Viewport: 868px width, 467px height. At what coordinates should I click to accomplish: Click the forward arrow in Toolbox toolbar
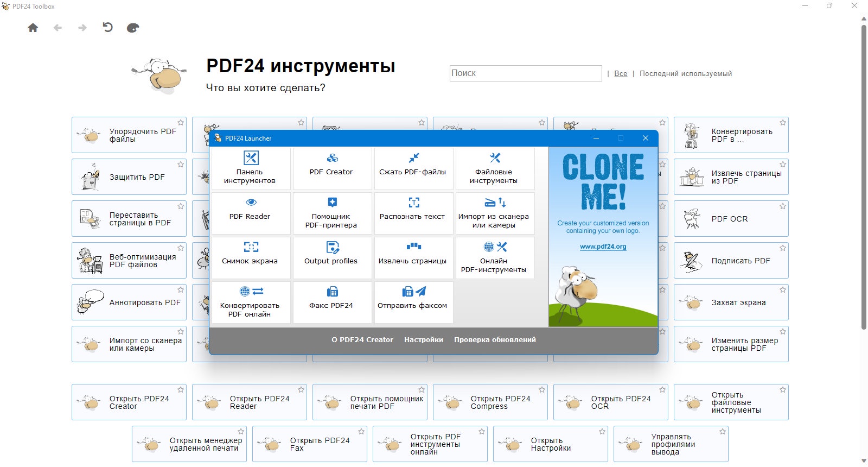pos(82,28)
